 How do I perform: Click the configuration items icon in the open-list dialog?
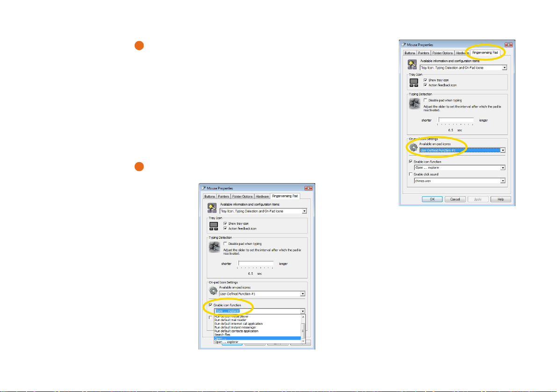212,208
